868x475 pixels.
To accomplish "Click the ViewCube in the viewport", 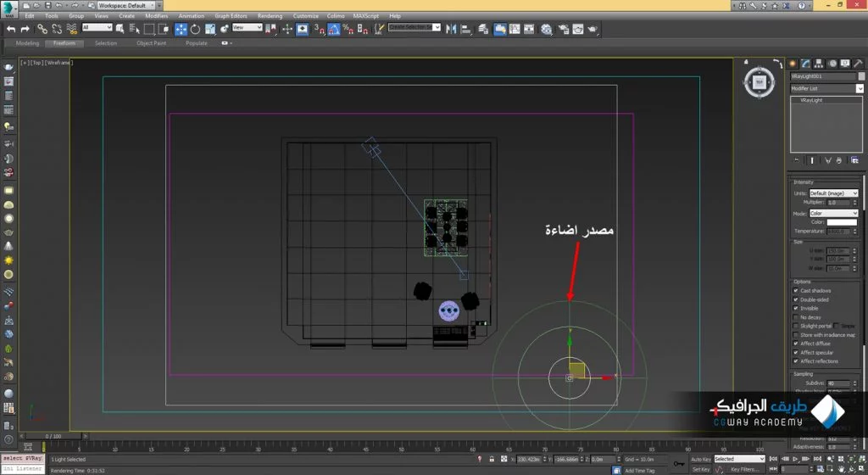I will pyautogui.click(x=759, y=82).
